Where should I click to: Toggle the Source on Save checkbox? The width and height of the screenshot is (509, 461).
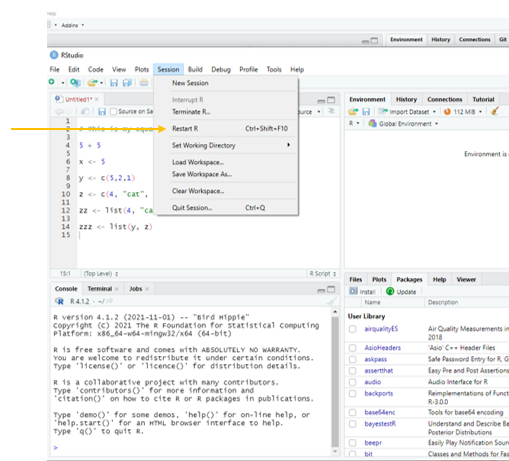pos(113,111)
